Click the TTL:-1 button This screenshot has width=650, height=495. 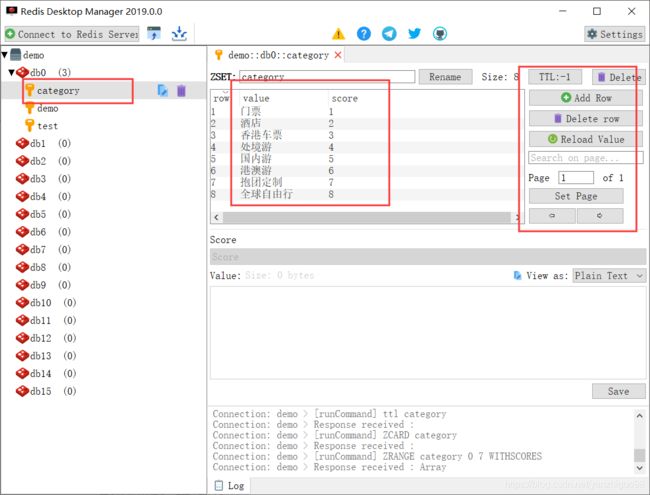click(555, 77)
